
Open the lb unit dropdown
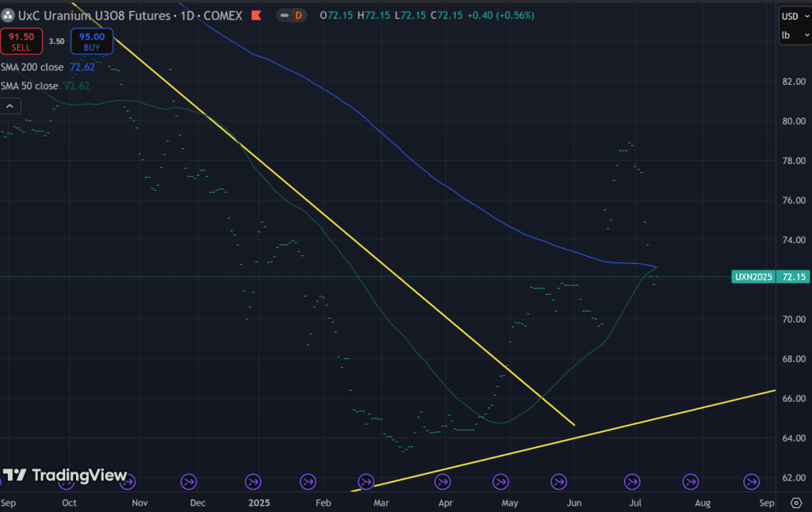pyautogui.click(x=795, y=35)
